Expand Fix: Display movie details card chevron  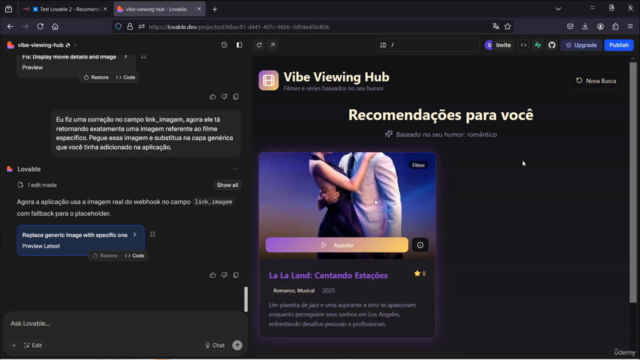click(x=126, y=57)
